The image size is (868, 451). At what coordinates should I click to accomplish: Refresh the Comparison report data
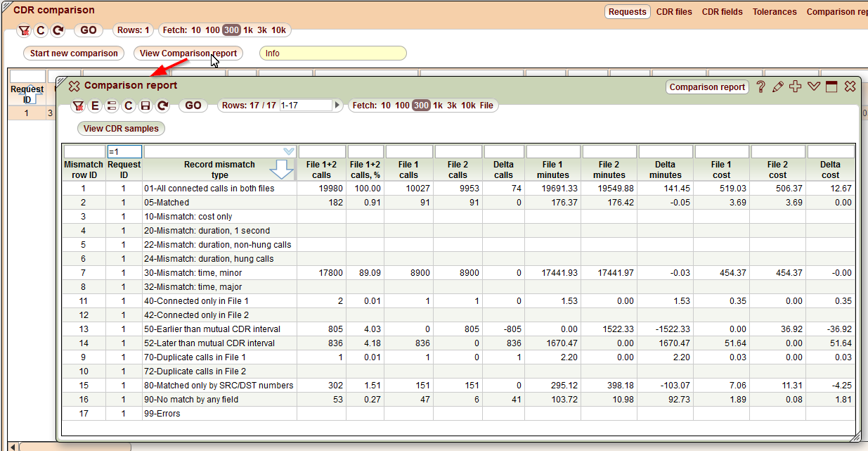click(162, 106)
